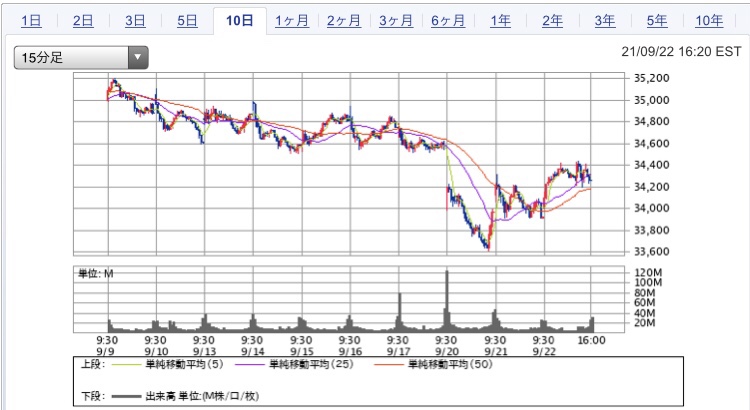The height and width of the screenshot is (410, 750).
Task: Click the 33,600 price axis label
Action: (651, 252)
